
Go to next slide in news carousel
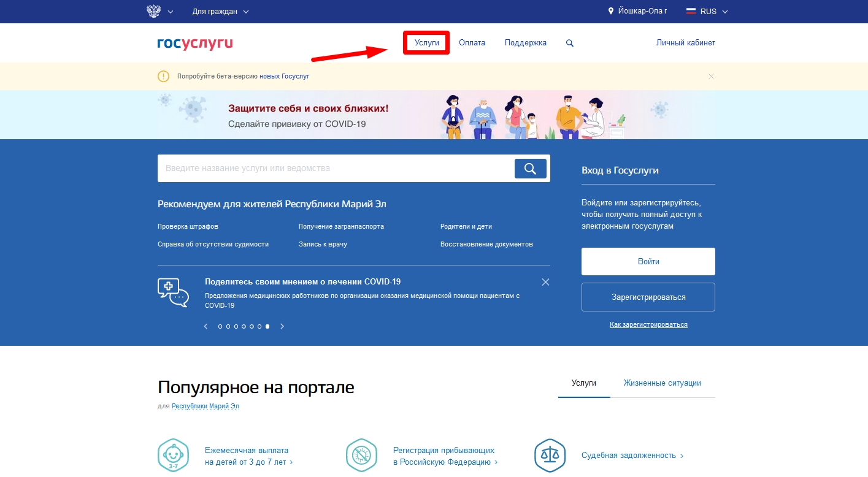point(282,326)
